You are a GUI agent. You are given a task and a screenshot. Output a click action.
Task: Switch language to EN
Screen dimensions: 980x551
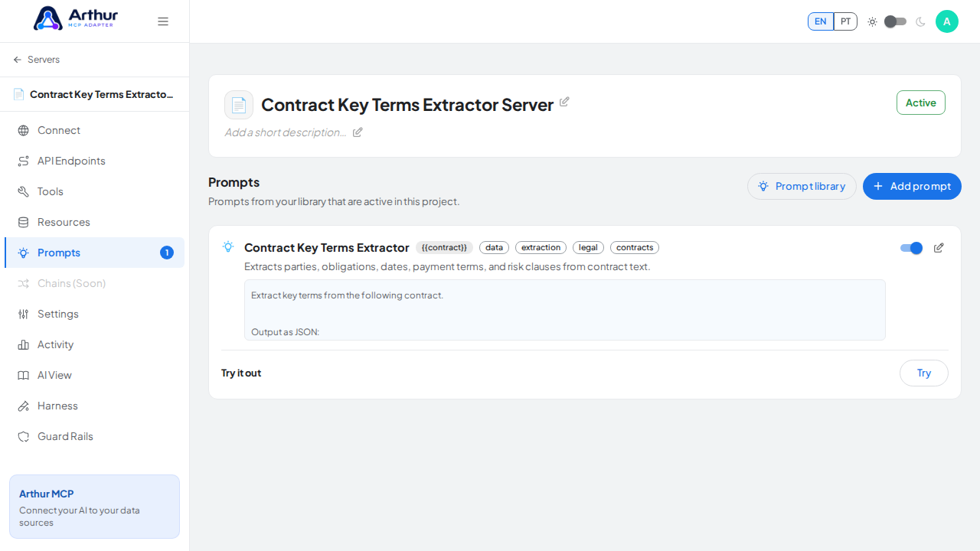[x=821, y=21]
